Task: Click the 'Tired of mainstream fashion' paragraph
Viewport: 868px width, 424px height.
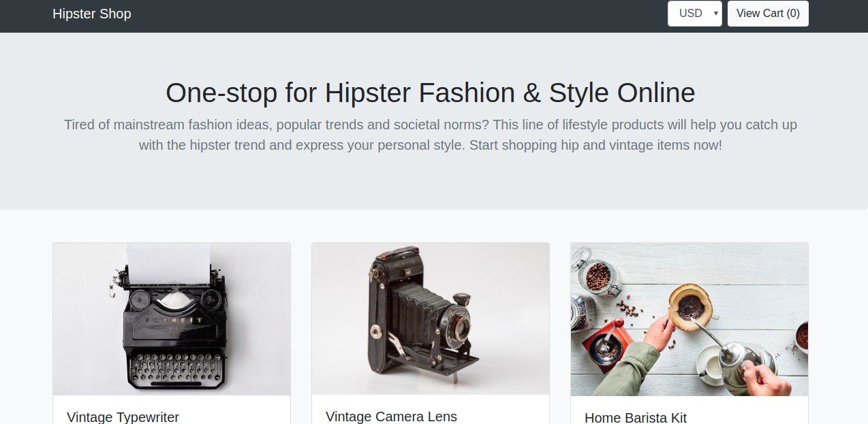Action: (431, 135)
